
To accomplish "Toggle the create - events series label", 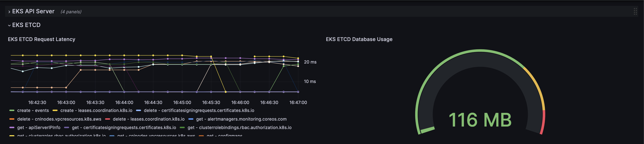I will (33, 111).
